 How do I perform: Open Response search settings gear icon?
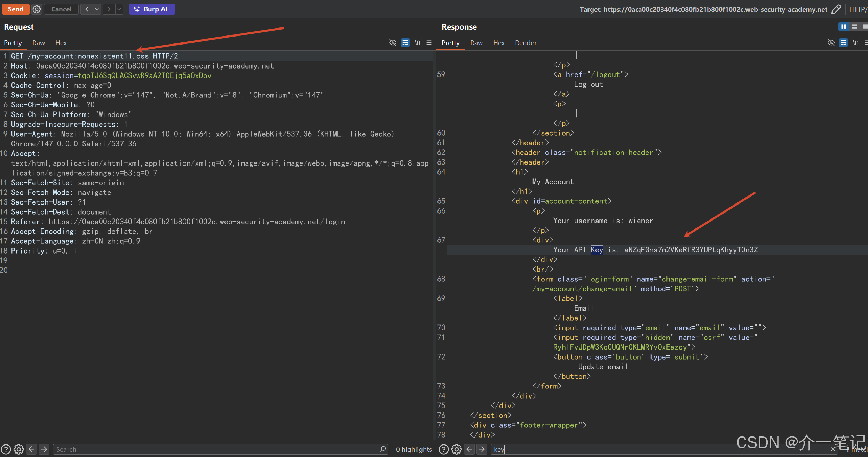[x=456, y=449]
